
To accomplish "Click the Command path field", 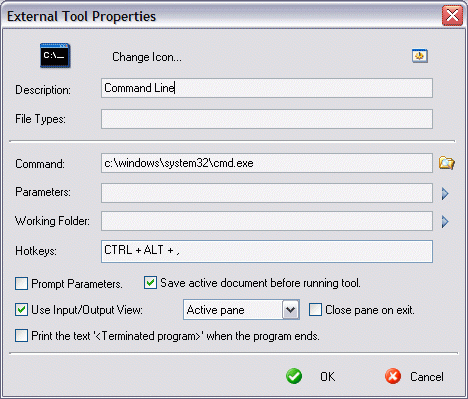I will [267, 163].
